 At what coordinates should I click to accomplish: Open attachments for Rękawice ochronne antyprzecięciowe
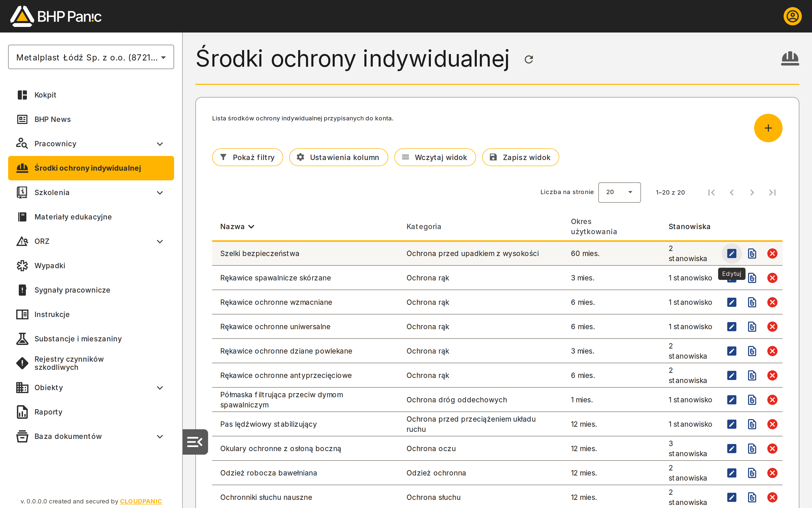[752, 375]
